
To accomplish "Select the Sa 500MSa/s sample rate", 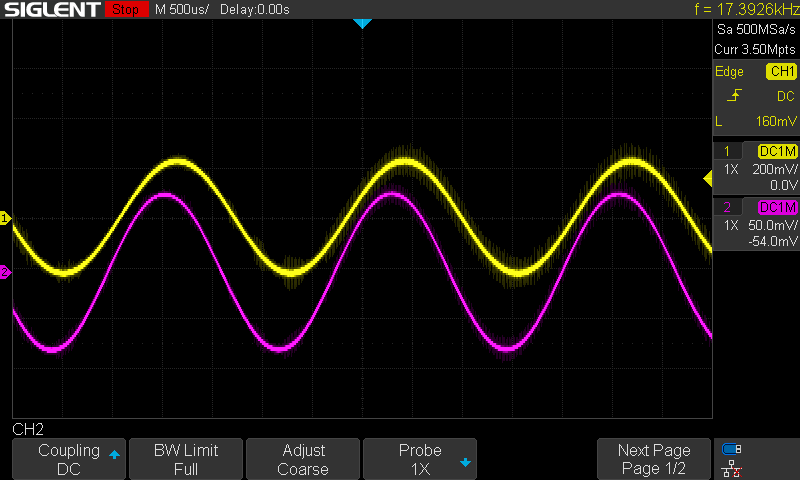I will (756, 30).
